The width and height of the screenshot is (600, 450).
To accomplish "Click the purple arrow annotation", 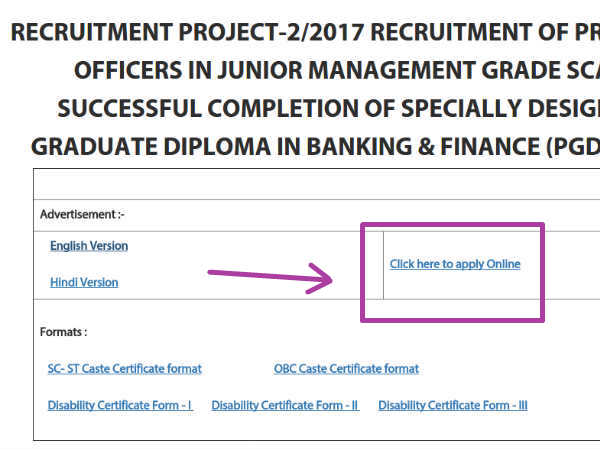I will [270, 278].
